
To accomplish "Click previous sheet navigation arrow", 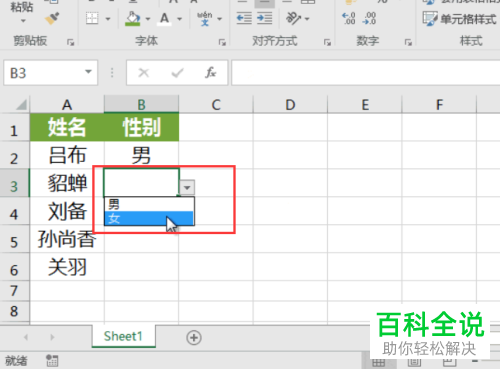I will coord(26,337).
